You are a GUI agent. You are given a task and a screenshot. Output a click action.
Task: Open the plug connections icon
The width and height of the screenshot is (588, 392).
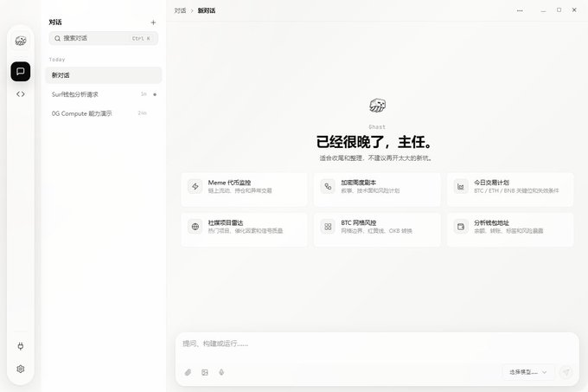click(x=21, y=346)
